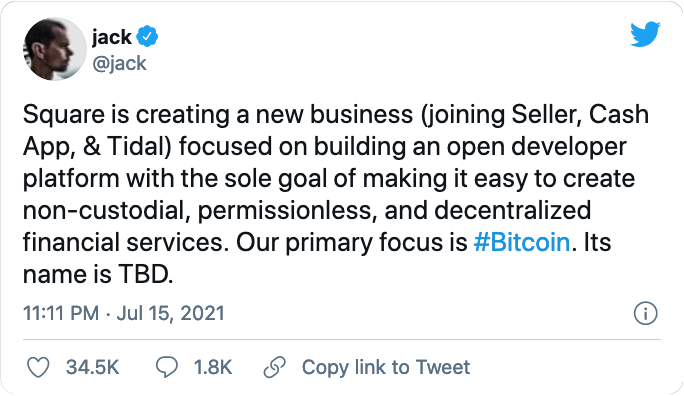Click the 1.8K replies count
Viewport: 684px width, 396px height.
point(212,367)
